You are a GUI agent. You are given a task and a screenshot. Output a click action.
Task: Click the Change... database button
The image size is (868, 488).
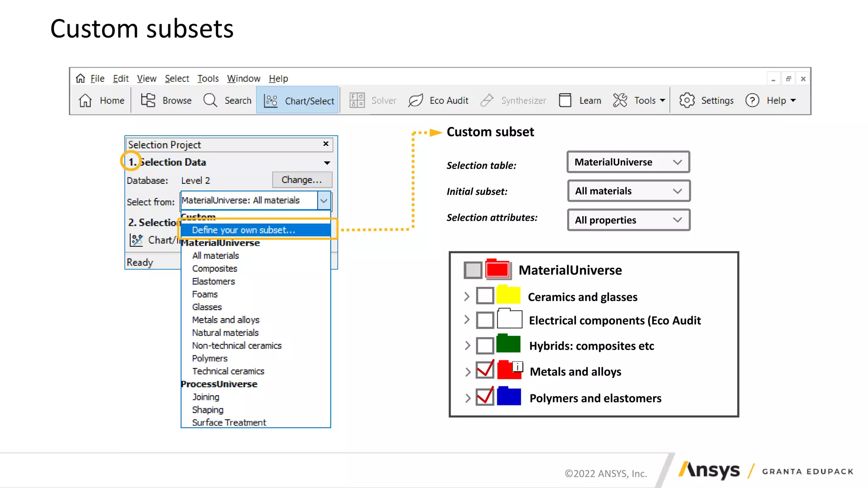click(x=302, y=180)
